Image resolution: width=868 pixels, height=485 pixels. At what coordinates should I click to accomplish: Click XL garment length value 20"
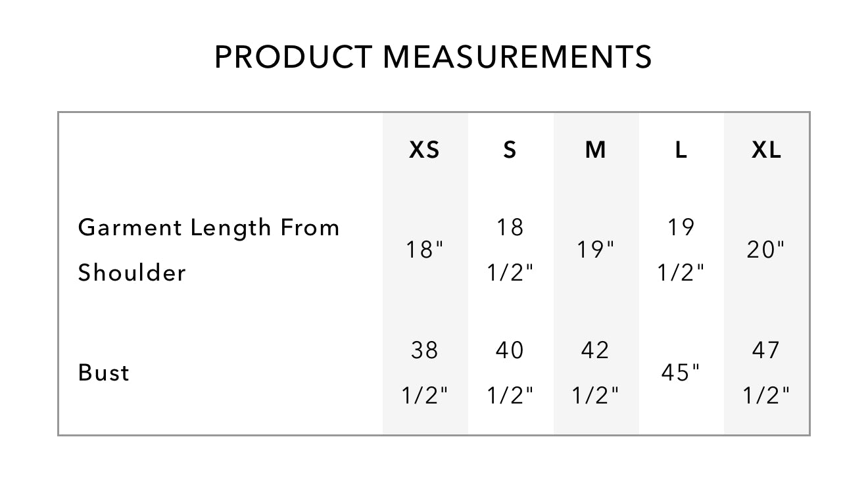767,250
